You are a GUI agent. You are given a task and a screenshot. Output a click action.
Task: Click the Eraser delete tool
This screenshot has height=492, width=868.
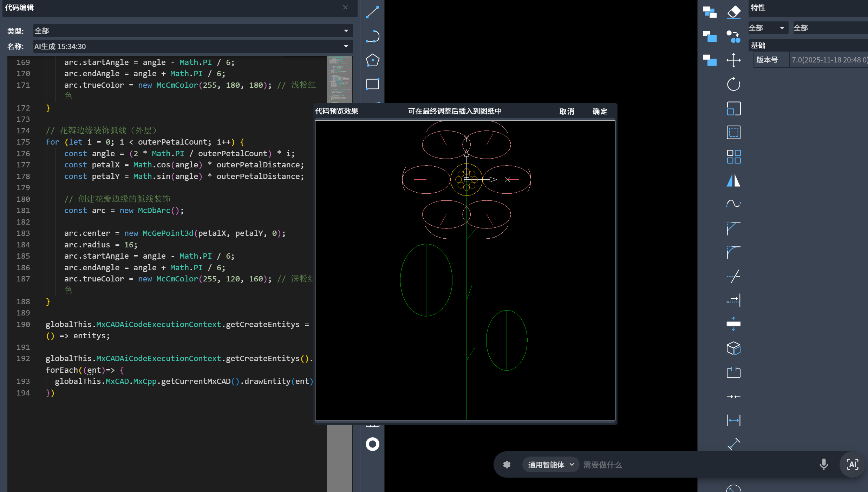point(733,12)
